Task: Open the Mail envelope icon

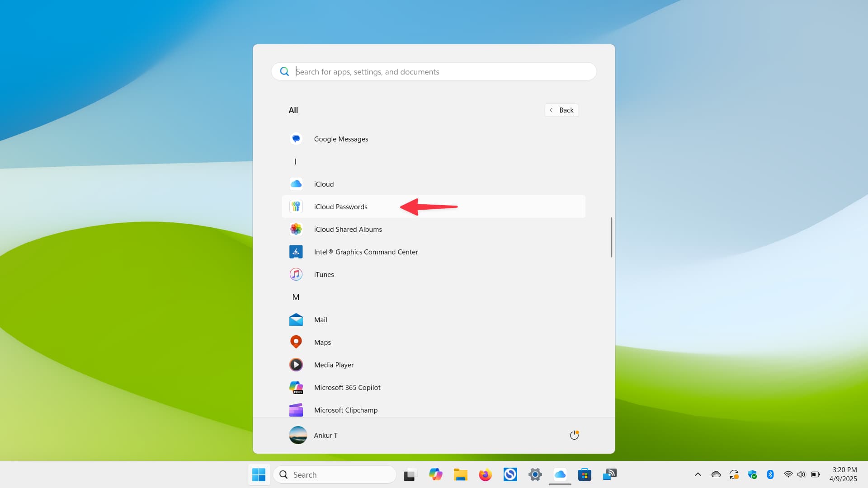Action: pos(296,319)
